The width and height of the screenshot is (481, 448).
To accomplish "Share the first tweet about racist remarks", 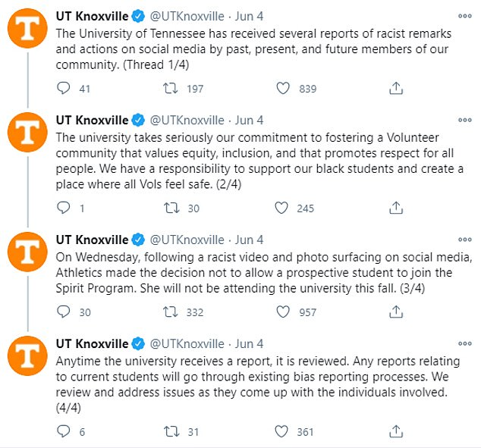I will (396, 88).
